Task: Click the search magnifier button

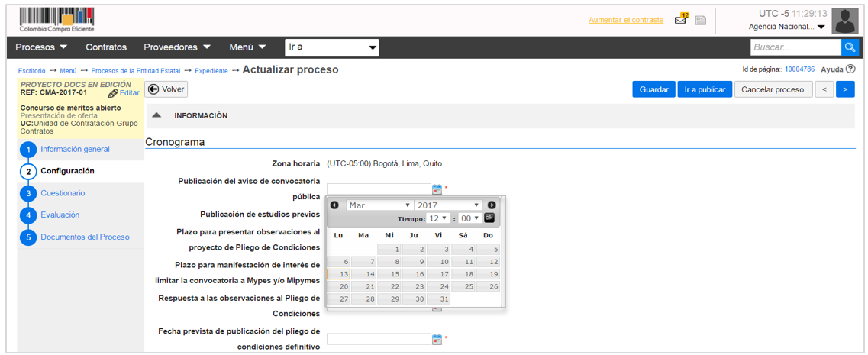Action: coord(849,47)
